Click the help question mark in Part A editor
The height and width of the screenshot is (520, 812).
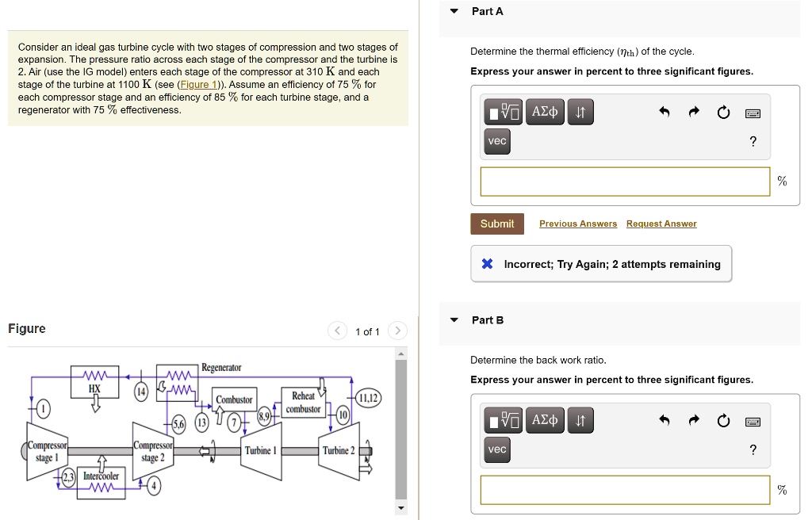tap(753, 141)
